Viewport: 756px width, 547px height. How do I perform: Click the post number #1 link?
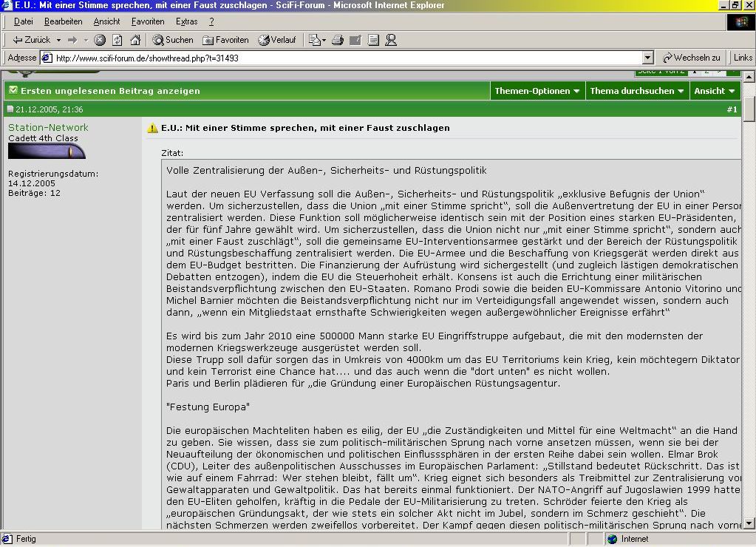[732, 109]
